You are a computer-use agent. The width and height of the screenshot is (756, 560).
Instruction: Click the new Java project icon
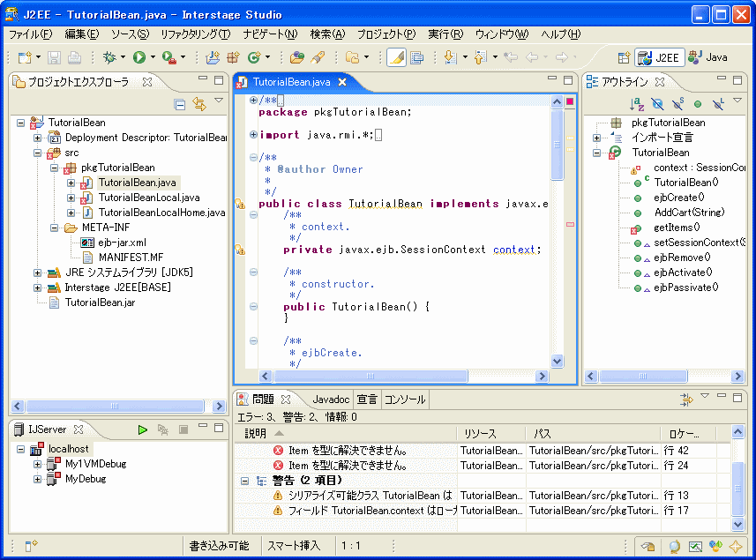213,58
